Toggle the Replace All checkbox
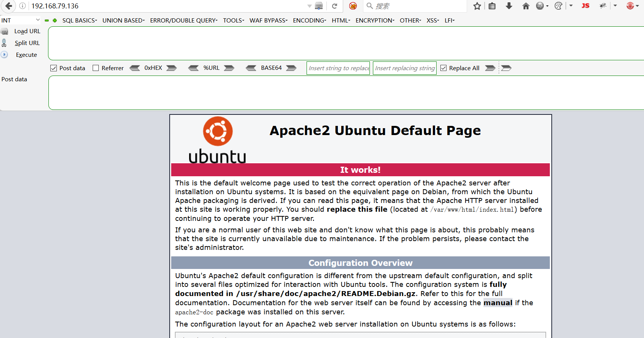 coord(443,68)
